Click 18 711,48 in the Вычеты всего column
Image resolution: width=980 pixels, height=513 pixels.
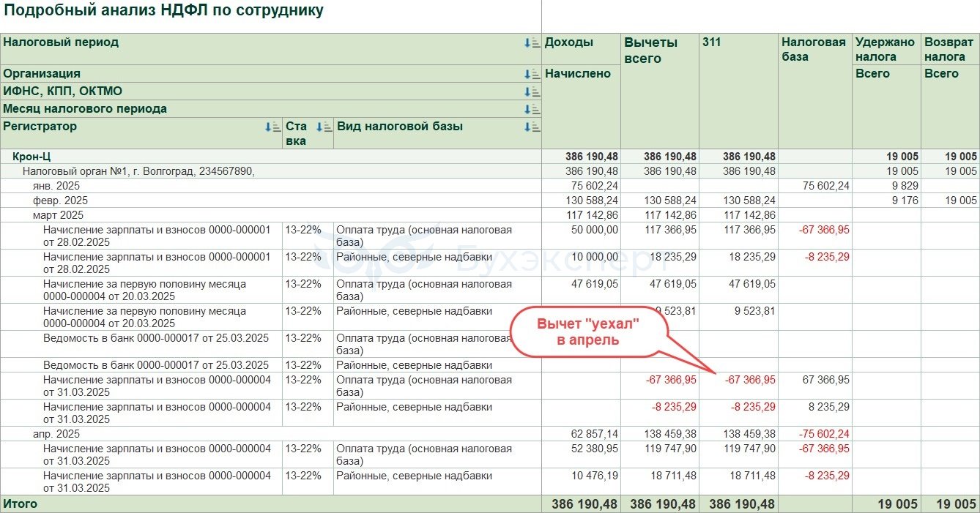pos(672,476)
